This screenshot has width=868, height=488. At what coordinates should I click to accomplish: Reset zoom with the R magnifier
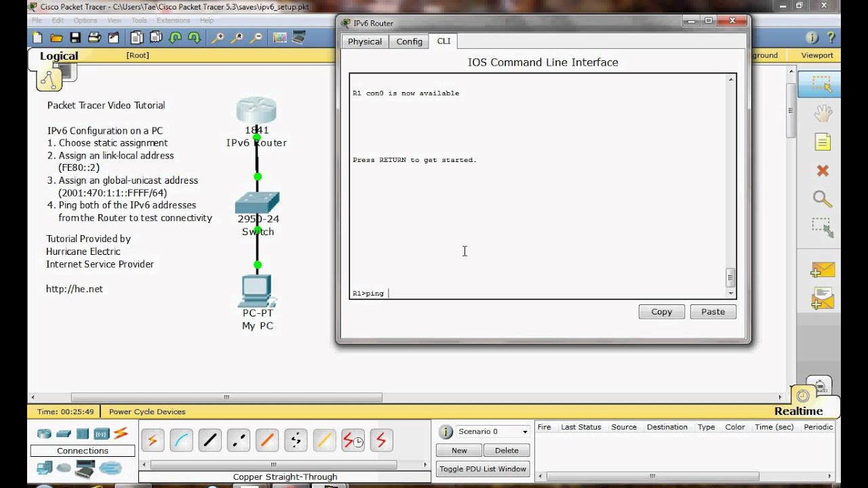(x=237, y=38)
